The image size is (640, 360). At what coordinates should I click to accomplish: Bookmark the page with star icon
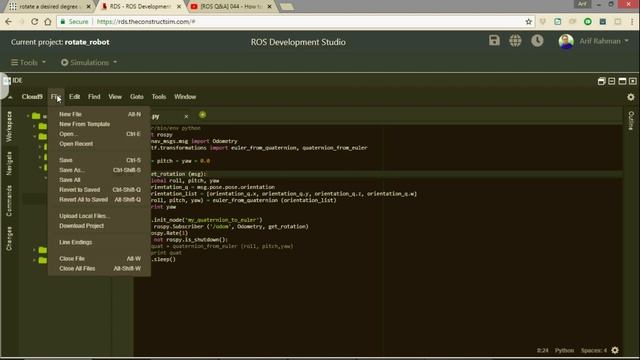529,22
